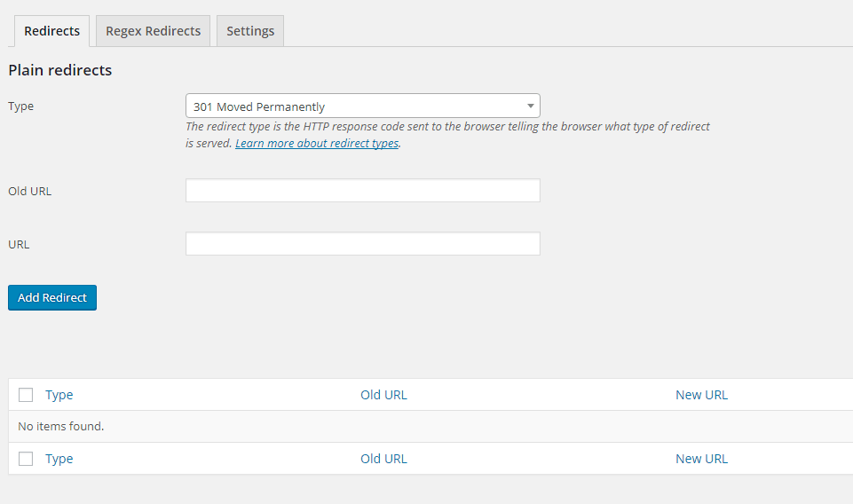Click the Old URL form label

(29, 191)
